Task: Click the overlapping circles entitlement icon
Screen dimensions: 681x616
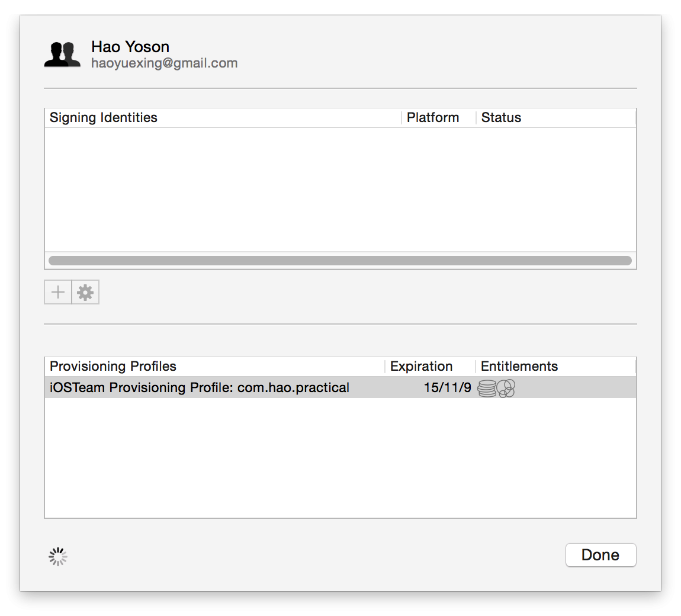Action: click(506, 388)
